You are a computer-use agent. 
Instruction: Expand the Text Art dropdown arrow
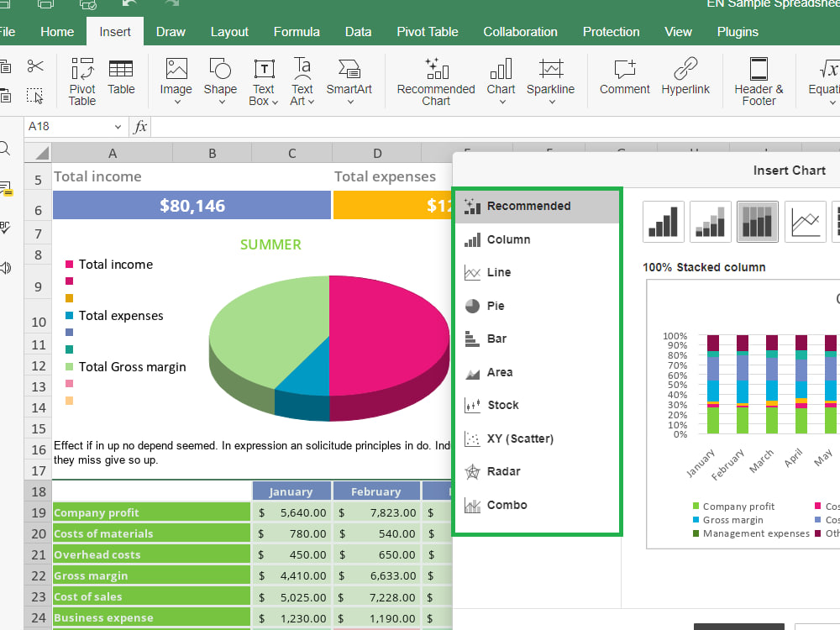(x=311, y=102)
